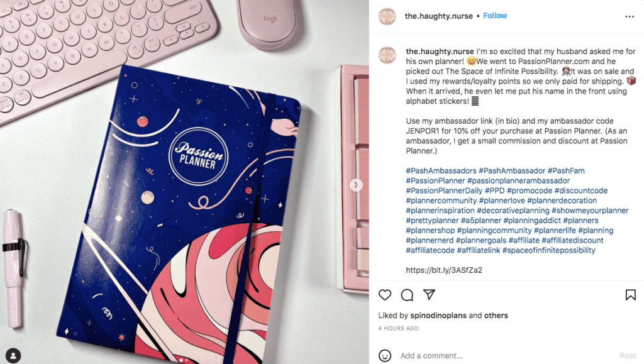Open the 4 HOURS AGO timestamp
Screen dimensions: 644x364
[x=398, y=328]
